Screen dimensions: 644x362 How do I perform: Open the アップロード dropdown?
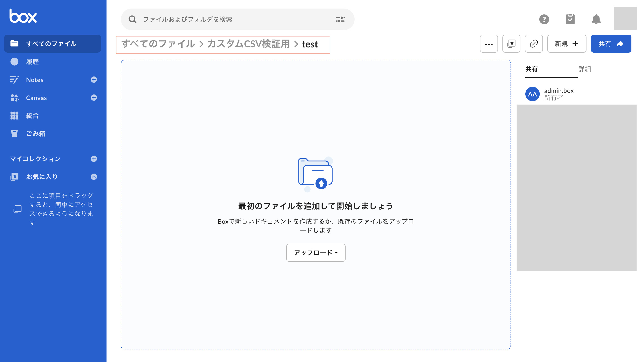tap(316, 253)
